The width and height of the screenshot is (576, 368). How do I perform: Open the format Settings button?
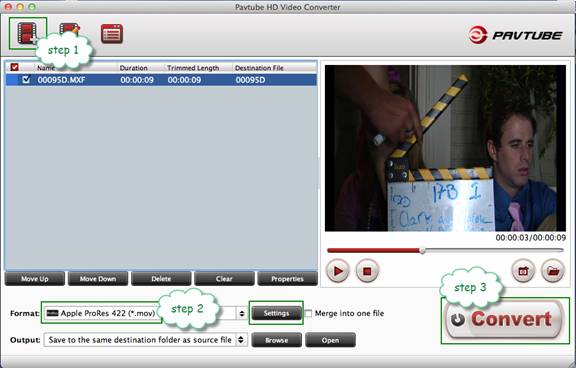point(276,313)
